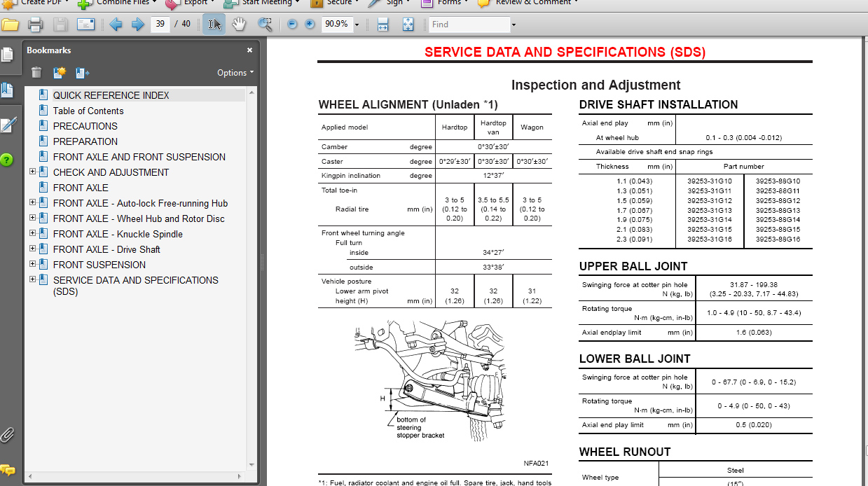Go to next page with right arrow

tap(138, 25)
